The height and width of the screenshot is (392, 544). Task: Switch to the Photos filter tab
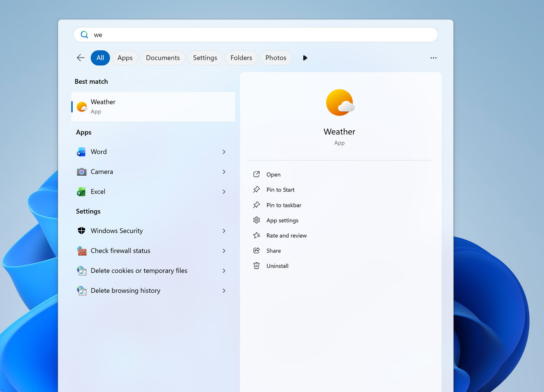(276, 58)
